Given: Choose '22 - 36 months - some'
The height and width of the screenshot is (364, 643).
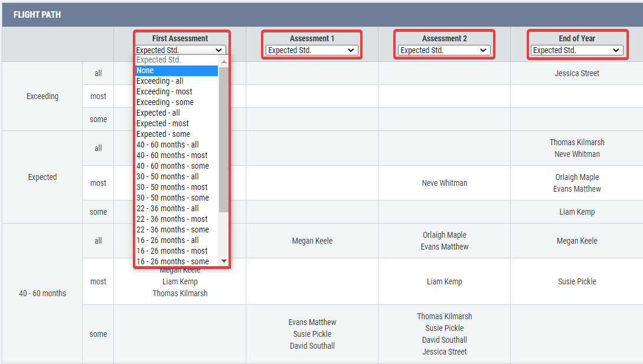Looking at the screenshot, I should pyautogui.click(x=176, y=230).
